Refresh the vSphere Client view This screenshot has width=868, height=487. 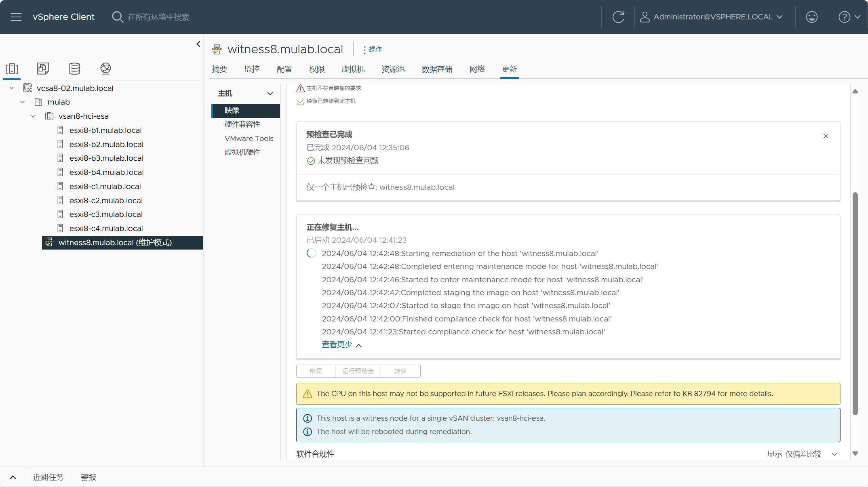618,17
